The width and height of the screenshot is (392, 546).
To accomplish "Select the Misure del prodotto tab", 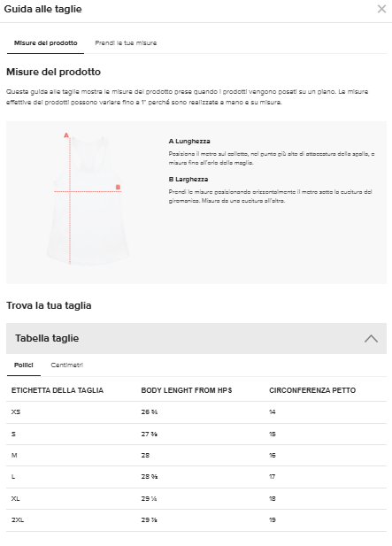I will [46, 43].
